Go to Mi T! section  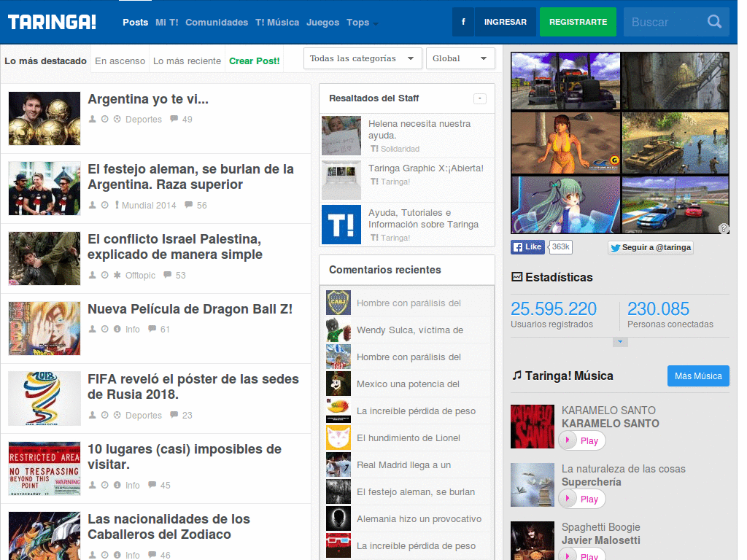point(167,23)
